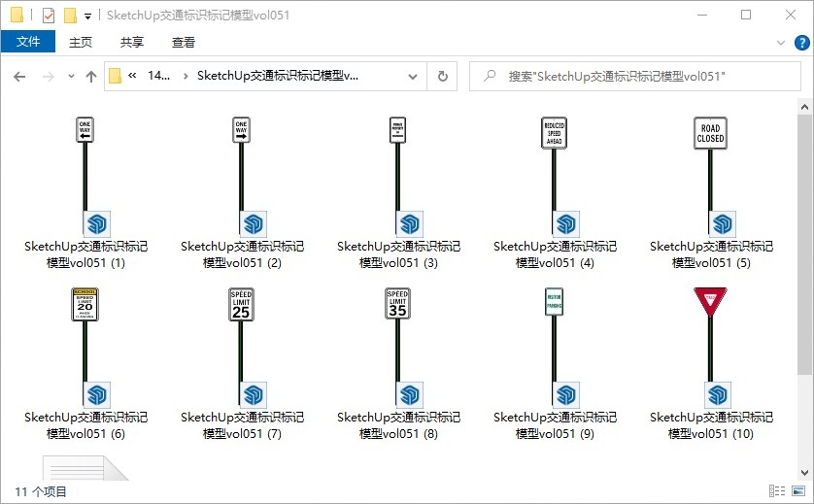Click file name SketchUp交通标识标记模型vol051 (5)
814x504 pixels.
[x=711, y=254]
